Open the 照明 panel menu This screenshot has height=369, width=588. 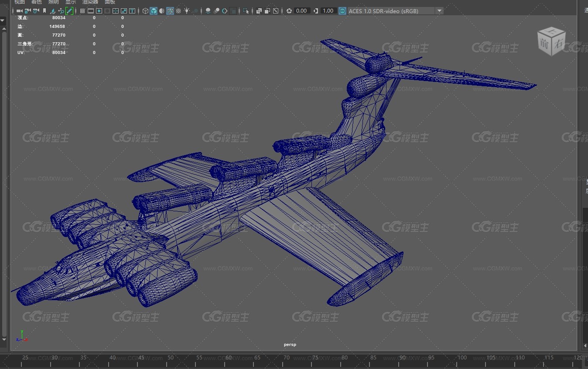pos(54,2)
